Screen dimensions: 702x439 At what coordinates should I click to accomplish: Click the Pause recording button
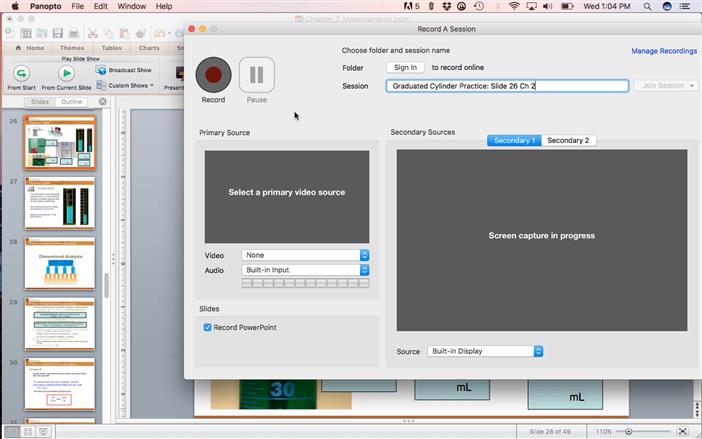click(x=257, y=75)
